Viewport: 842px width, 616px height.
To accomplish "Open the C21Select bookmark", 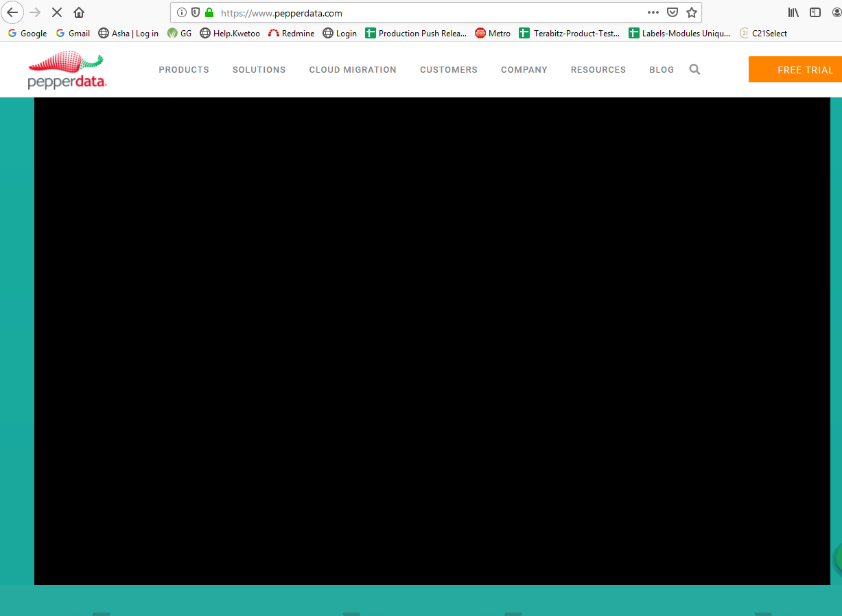I will click(763, 33).
